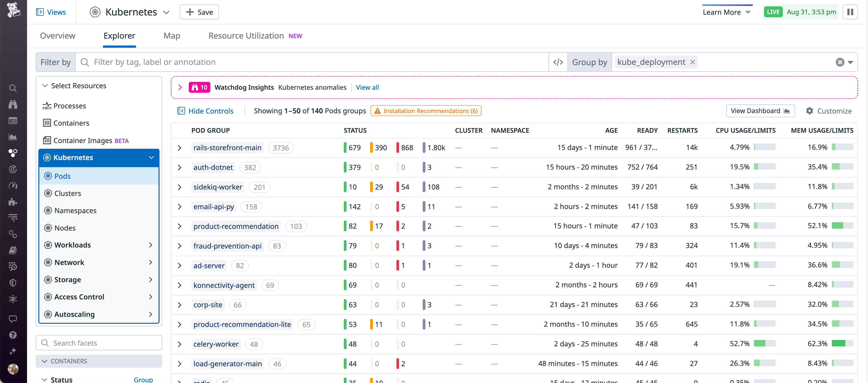The height and width of the screenshot is (383, 868).
Task: Click the Search facets input field
Action: (x=99, y=342)
